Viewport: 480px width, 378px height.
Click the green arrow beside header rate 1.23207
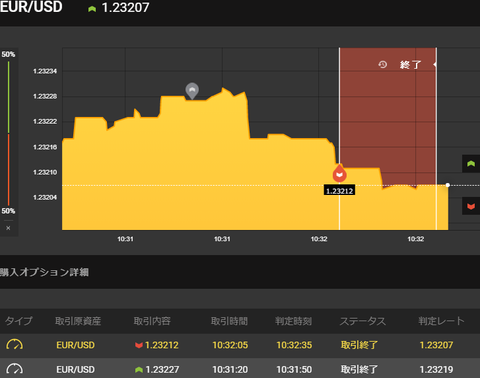point(92,9)
